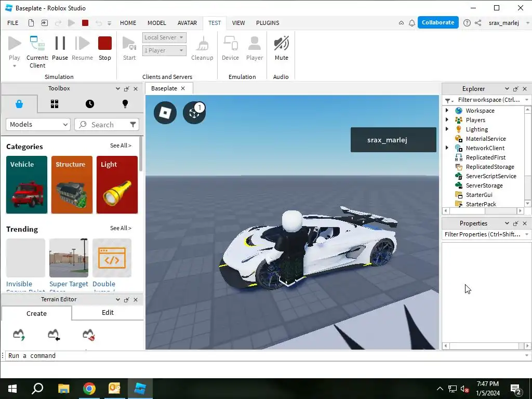The height and width of the screenshot is (399, 532).
Task: Open the 1 Player dropdown
Action: (x=164, y=50)
